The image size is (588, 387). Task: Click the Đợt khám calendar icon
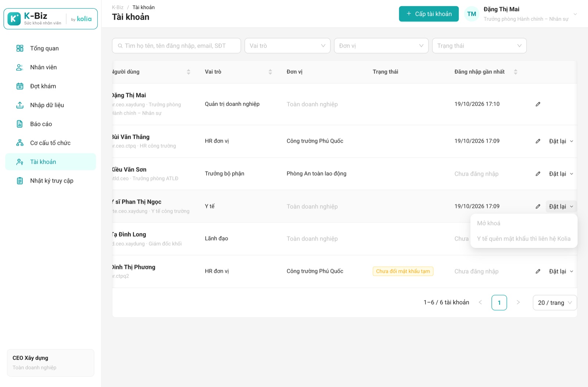20,86
